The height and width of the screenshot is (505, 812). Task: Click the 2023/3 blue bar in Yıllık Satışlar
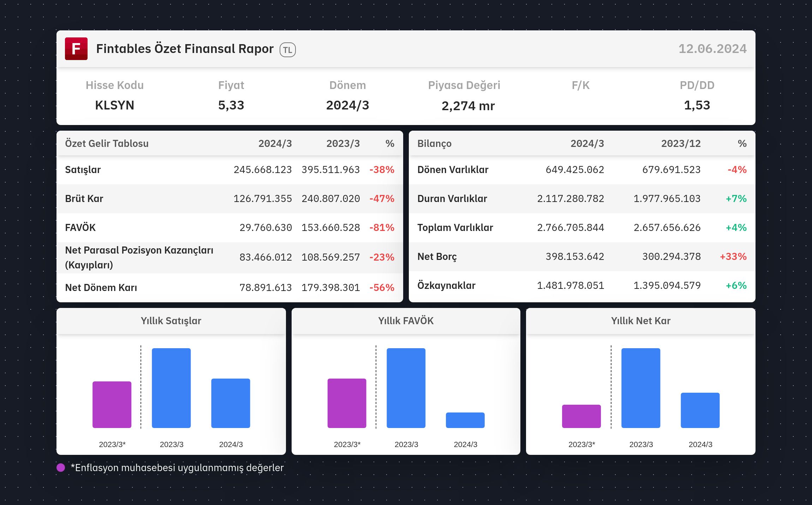[x=171, y=388]
